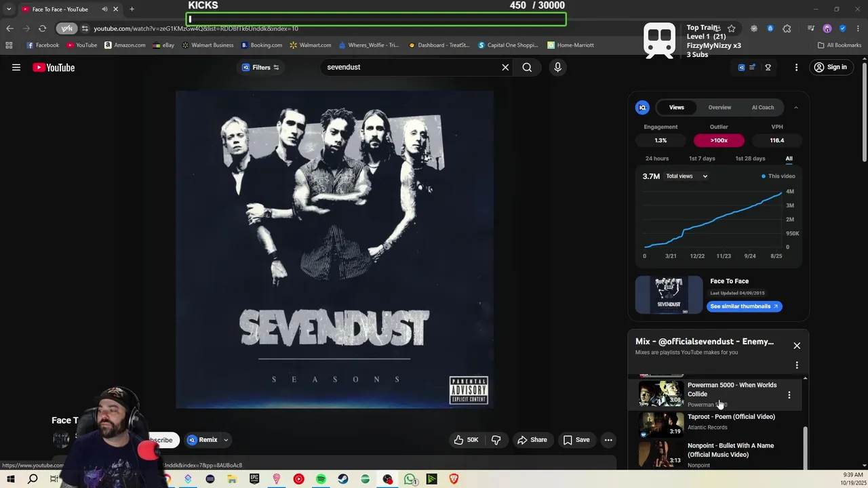Image resolution: width=868 pixels, height=488 pixels.
Task: Open WhatsApp from the taskbar
Action: pos(410,479)
